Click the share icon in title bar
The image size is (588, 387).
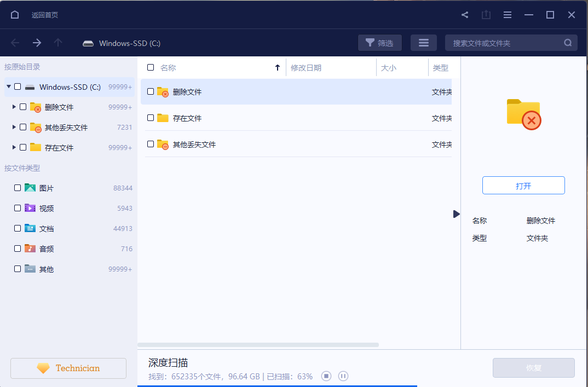[x=465, y=15]
